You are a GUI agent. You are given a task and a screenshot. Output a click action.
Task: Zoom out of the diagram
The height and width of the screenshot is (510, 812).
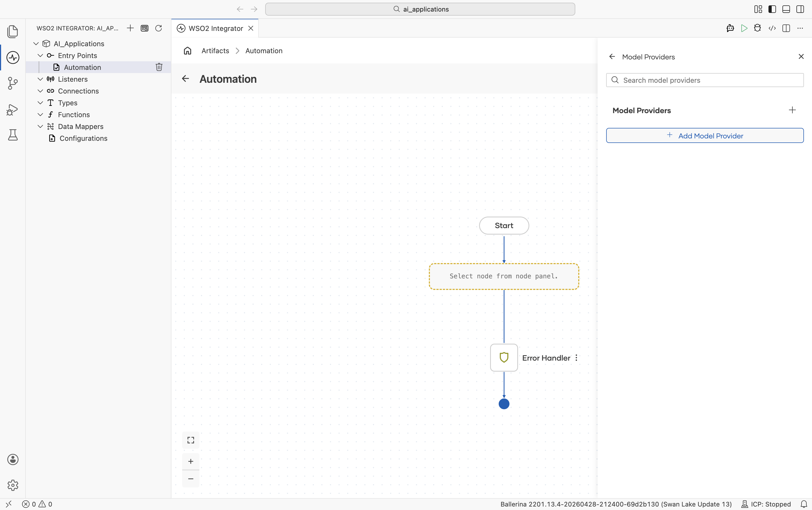191,479
